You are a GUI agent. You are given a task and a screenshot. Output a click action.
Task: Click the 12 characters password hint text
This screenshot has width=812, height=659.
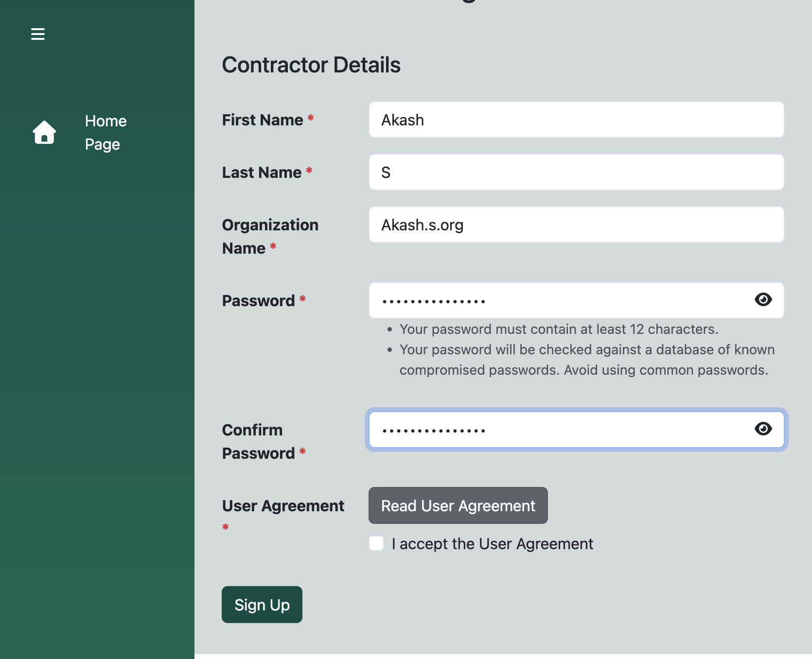coord(559,329)
